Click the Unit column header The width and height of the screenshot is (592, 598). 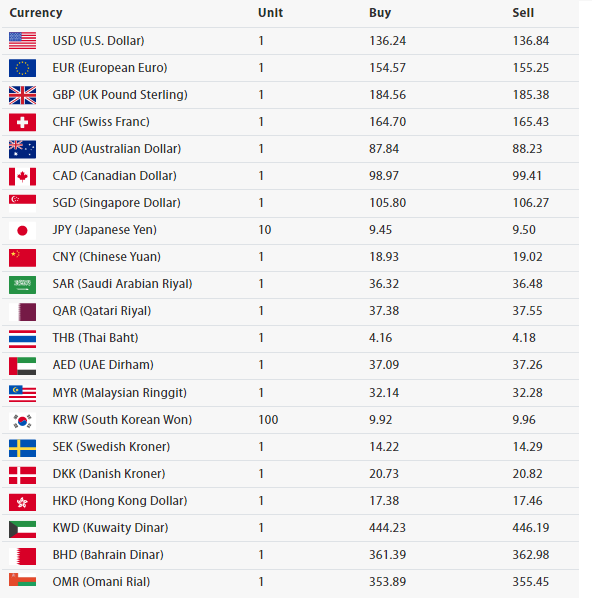(270, 13)
